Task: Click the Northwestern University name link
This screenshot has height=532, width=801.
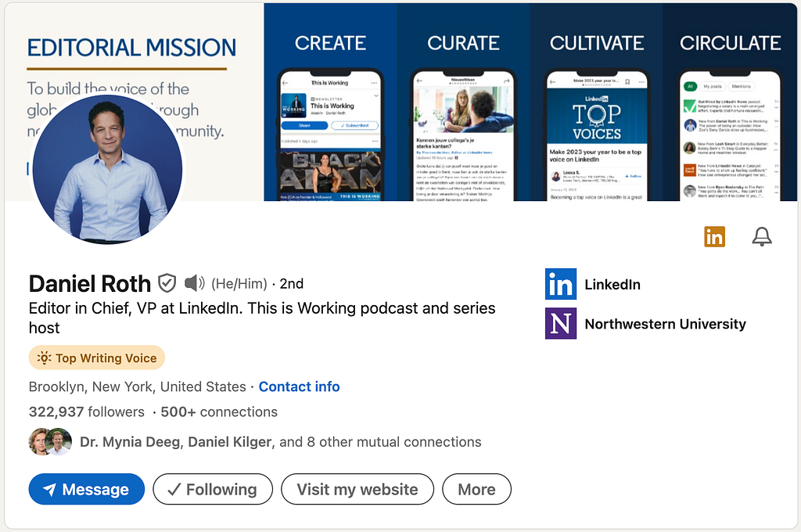Action: pyautogui.click(x=665, y=324)
